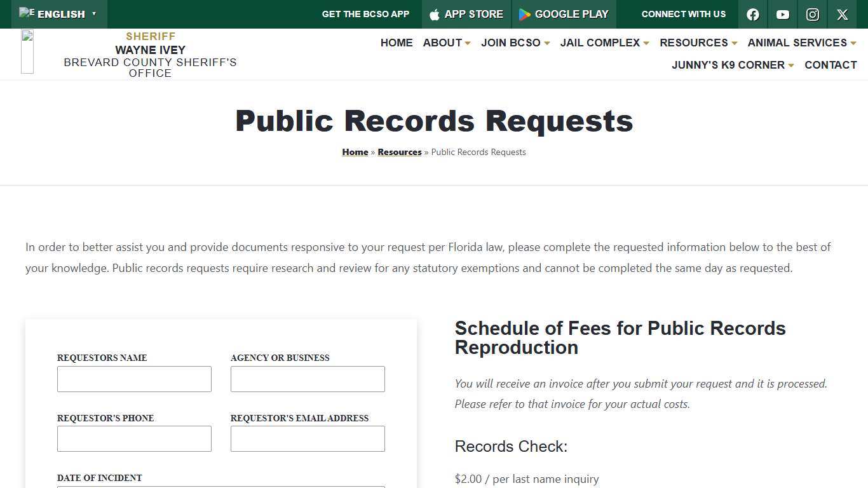Click inside the REQUESTORS NAME field
Image resolution: width=868 pixels, height=488 pixels.
[x=134, y=379]
